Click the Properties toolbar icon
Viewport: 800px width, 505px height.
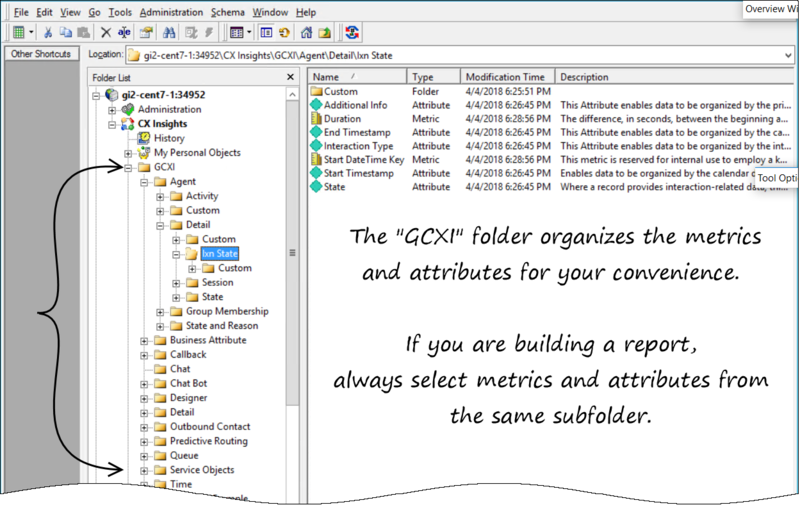pos(145,32)
